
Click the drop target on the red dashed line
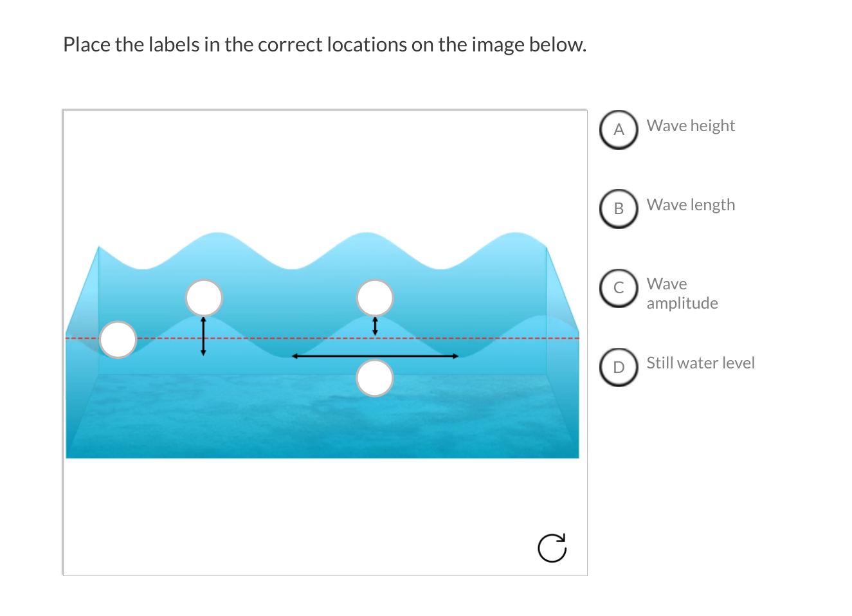[118, 340]
